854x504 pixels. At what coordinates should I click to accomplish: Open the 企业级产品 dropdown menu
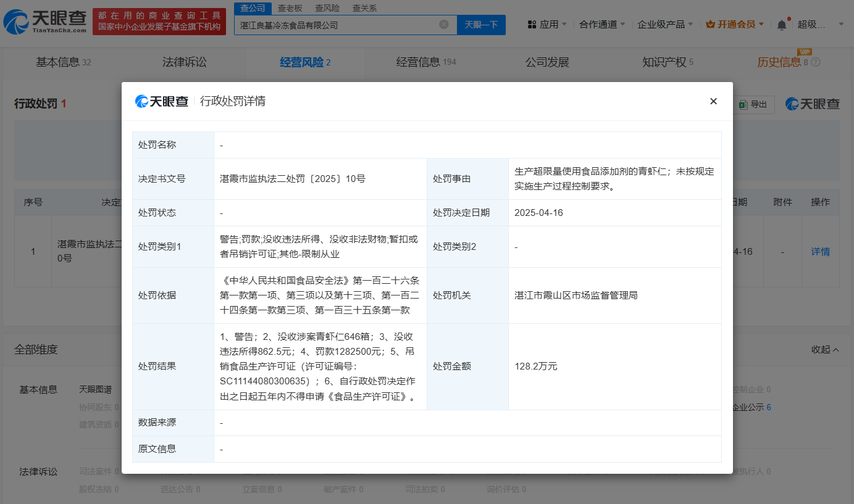pos(665,25)
